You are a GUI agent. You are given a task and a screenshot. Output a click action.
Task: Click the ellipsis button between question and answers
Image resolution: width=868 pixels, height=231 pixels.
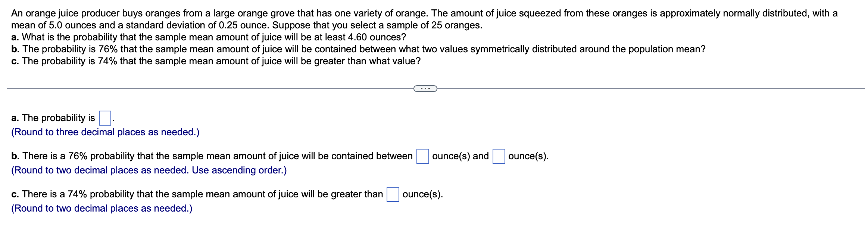click(x=425, y=88)
